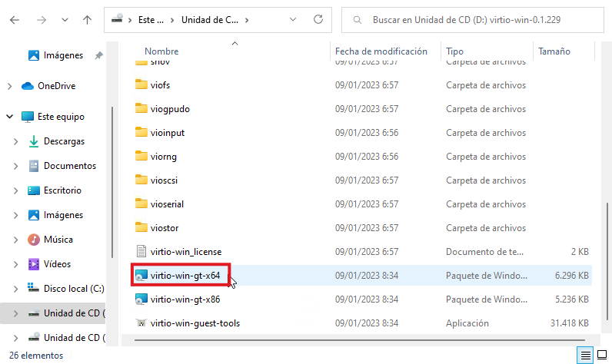The image size is (612, 364).
Task: Select the viostor folder icon
Action: (x=141, y=227)
